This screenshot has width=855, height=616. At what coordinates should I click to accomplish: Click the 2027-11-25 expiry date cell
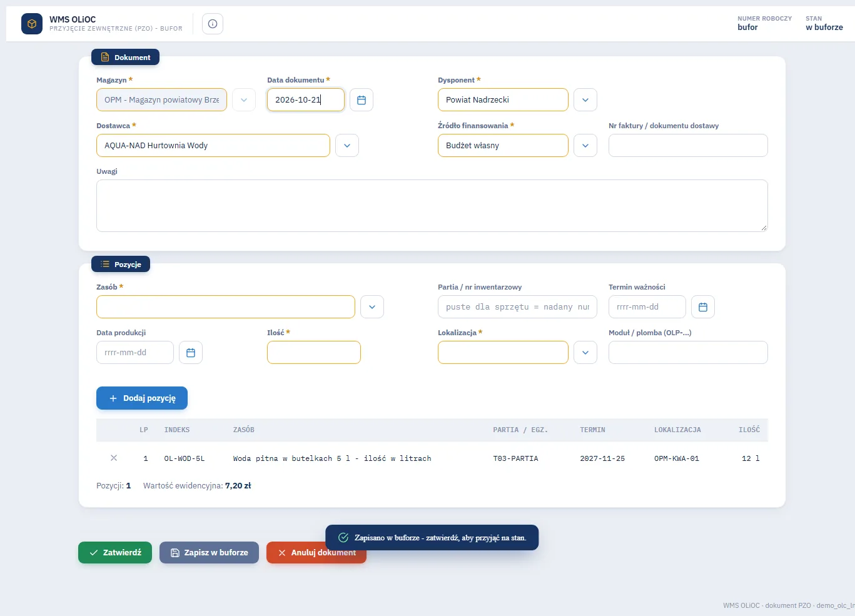(x=602, y=459)
